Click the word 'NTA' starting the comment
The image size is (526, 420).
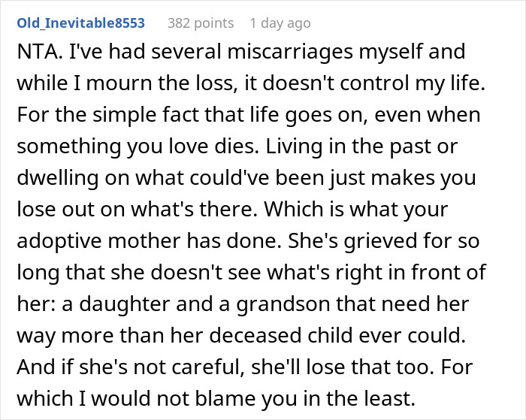point(37,52)
